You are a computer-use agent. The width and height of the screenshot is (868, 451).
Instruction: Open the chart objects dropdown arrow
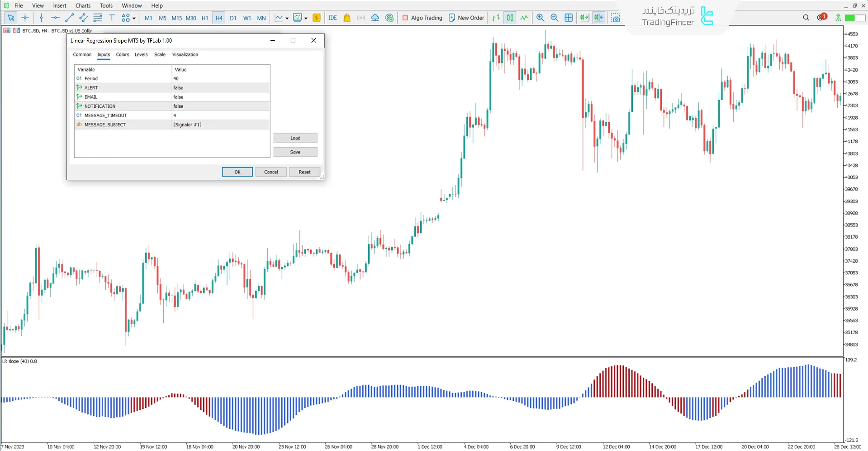coord(133,18)
